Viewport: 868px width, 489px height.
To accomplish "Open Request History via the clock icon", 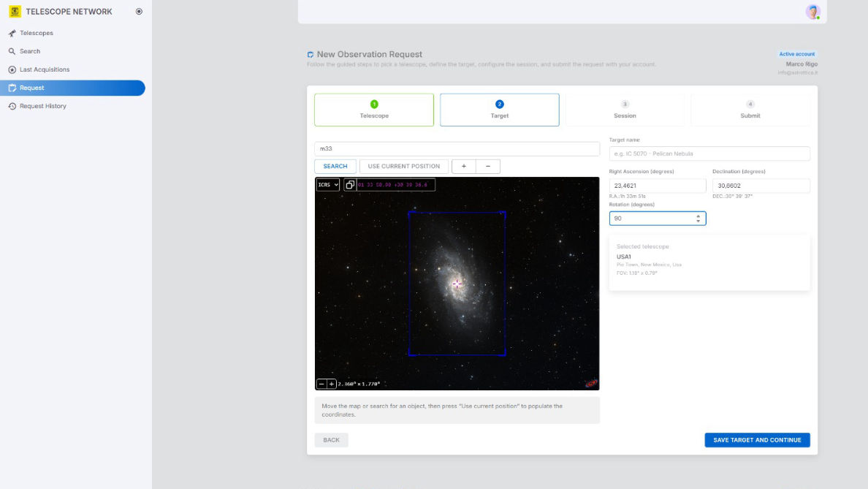I will pyautogui.click(x=11, y=106).
